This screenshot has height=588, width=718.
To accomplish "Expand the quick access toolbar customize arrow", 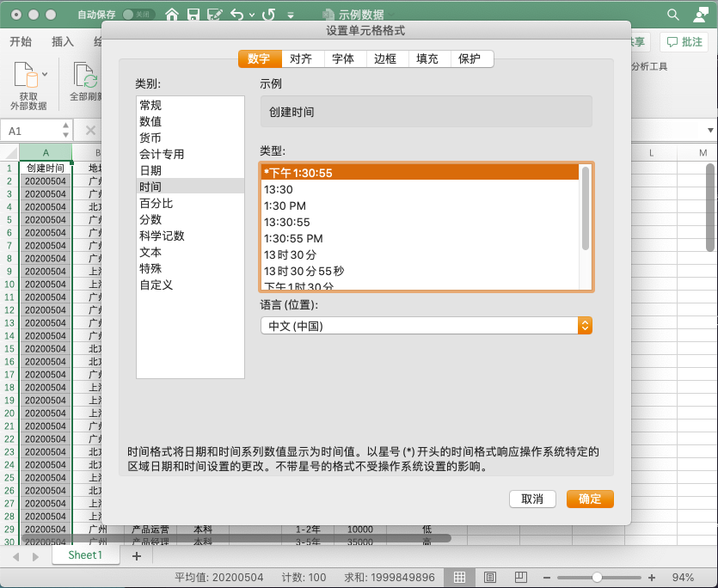I will tap(291, 15).
